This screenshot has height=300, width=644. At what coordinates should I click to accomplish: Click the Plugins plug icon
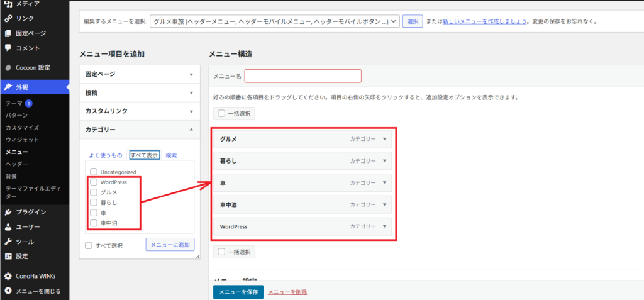(x=8, y=212)
